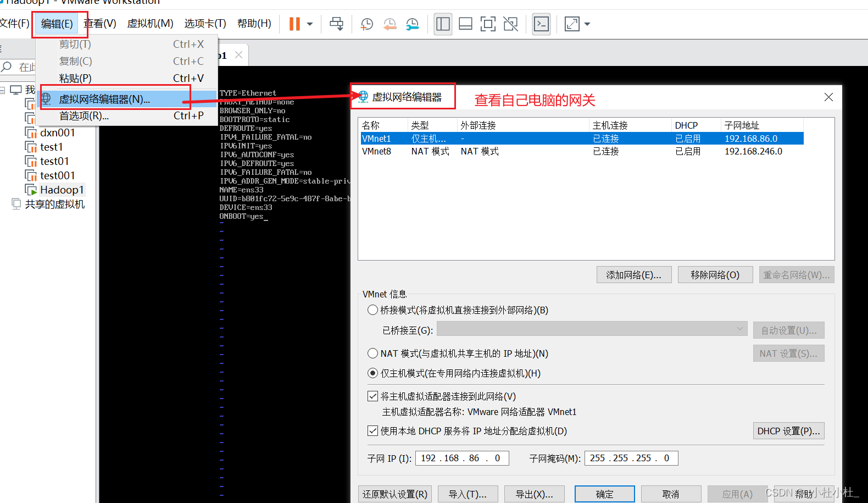
Task: Toggle the library sidebar view icon
Action: pos(443,24)
